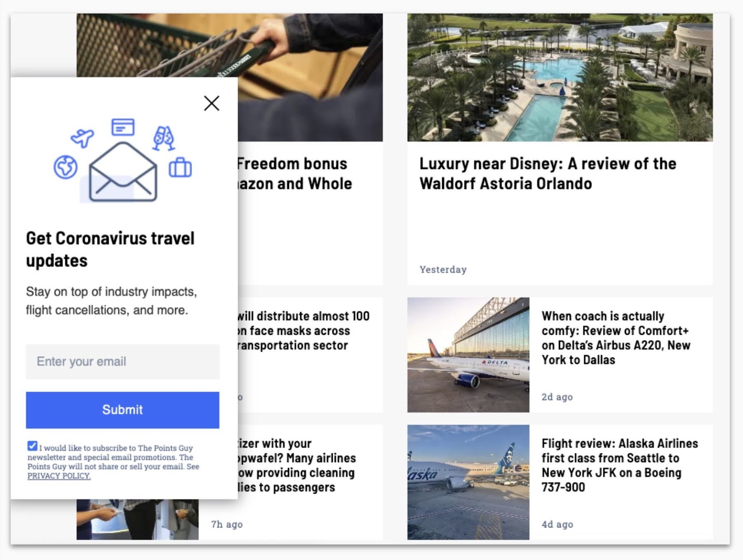The width and height of the screenshot is (743, 560).
Task: Click the globe icon in popup
Action: [x=66, y=167]
